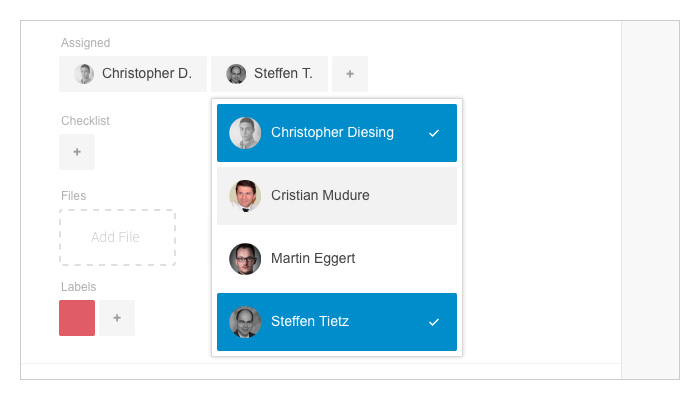700x400 pixels.
Task: Click the Assigned section label
Action: point(85,43)
